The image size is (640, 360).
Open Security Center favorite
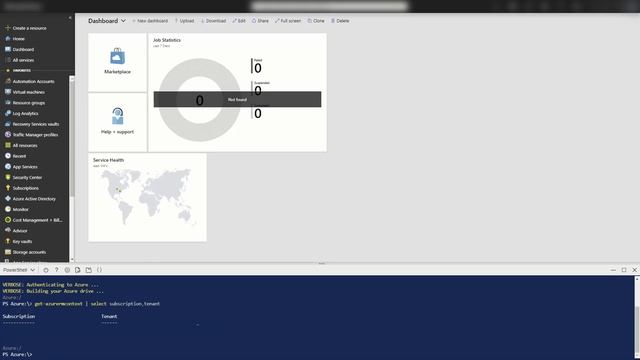pos(24,178)
